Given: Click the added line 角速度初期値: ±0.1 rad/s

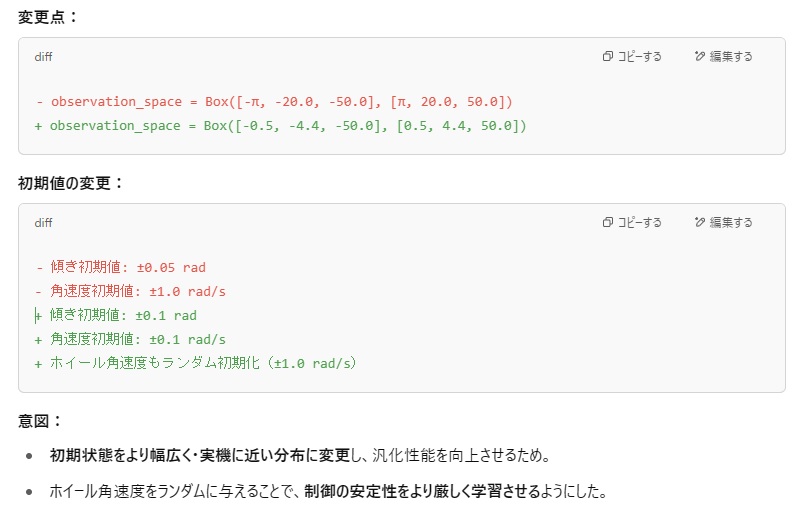Looking at the screenshot, I should coord(130,339).
